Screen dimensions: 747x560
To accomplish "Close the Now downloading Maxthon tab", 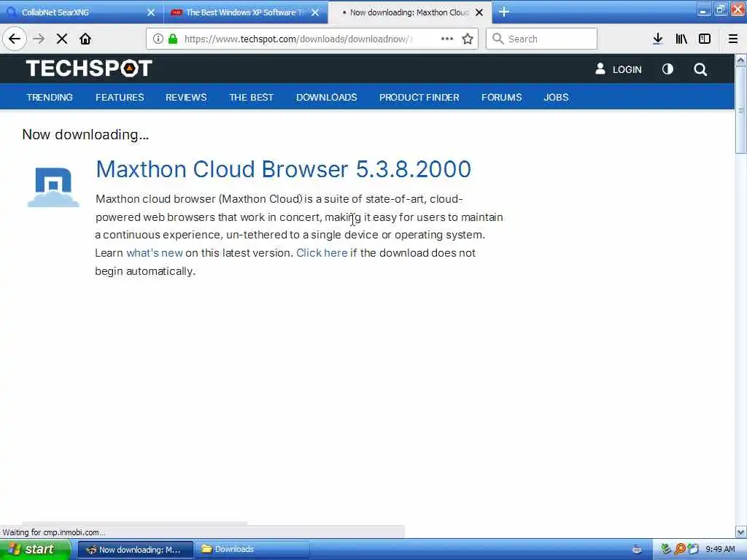I will tap(479, 12).
